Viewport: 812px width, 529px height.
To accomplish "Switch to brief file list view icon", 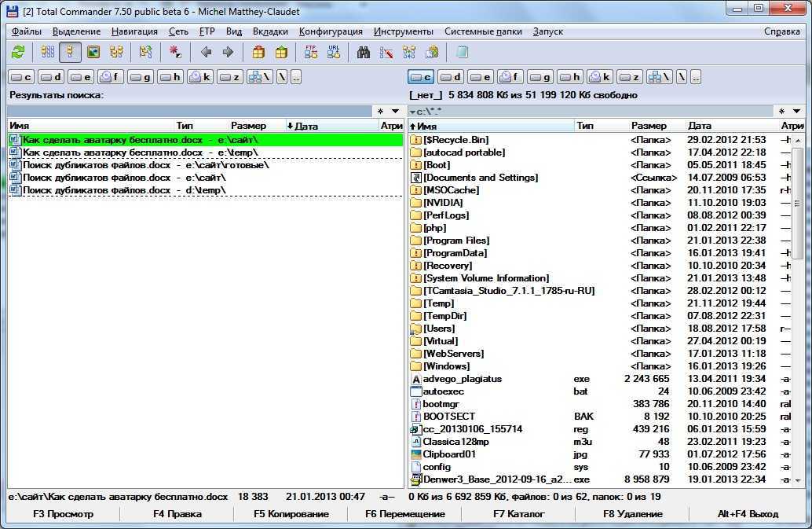I will pyautogui.click(x=48, y=52).
